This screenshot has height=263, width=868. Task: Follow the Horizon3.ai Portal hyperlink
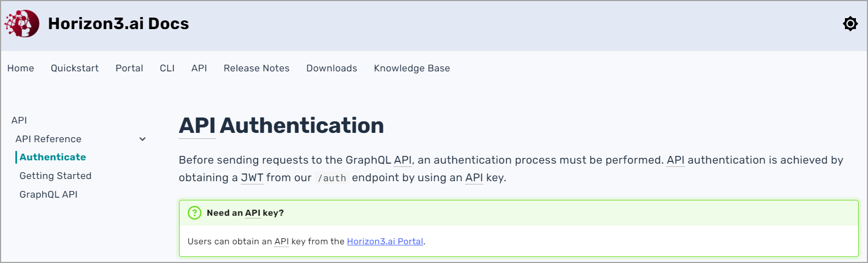pyautogui.click(x=385, y=242)
